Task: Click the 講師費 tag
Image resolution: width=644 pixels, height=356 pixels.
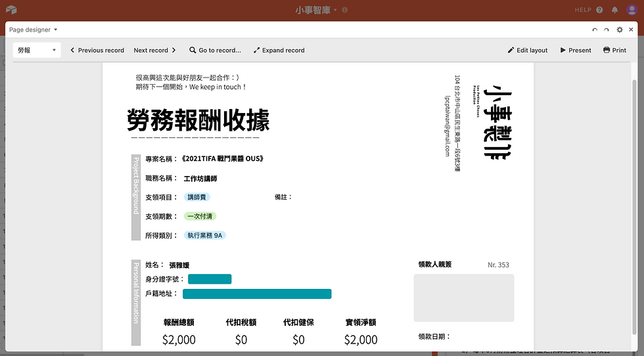Action: (x=196, y=197)
